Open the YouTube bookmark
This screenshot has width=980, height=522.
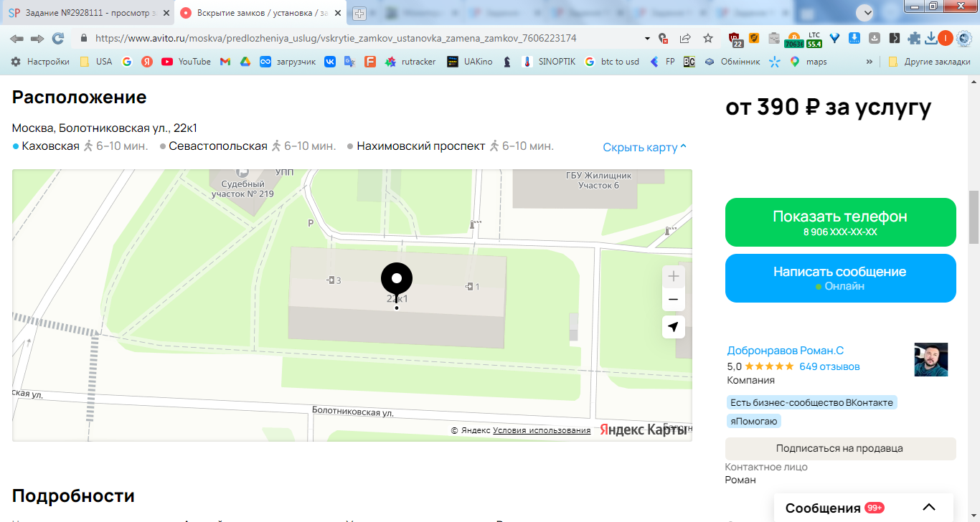click(186, 62)
